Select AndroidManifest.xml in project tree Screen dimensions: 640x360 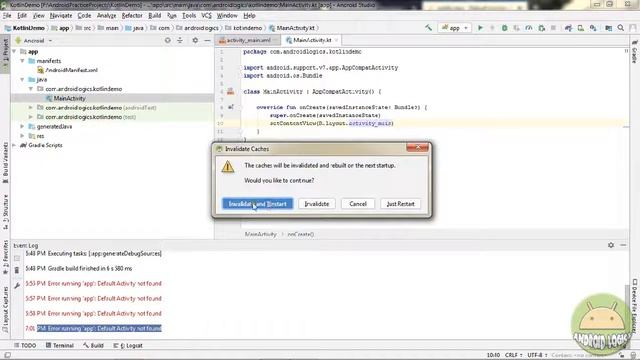68,70
